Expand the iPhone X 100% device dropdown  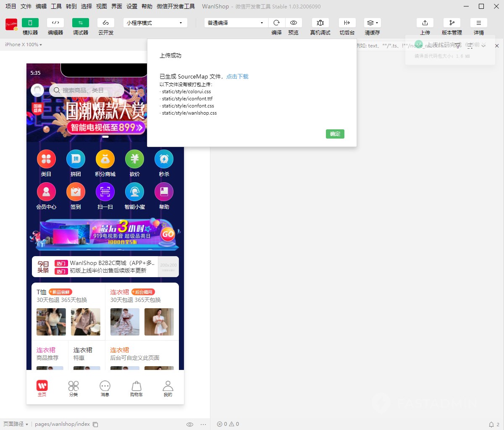[24, 45]
